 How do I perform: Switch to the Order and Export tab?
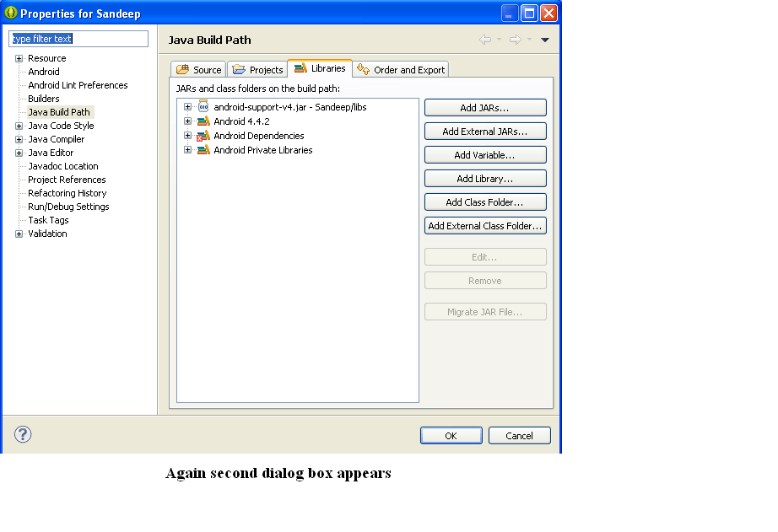tap(402, 70)
